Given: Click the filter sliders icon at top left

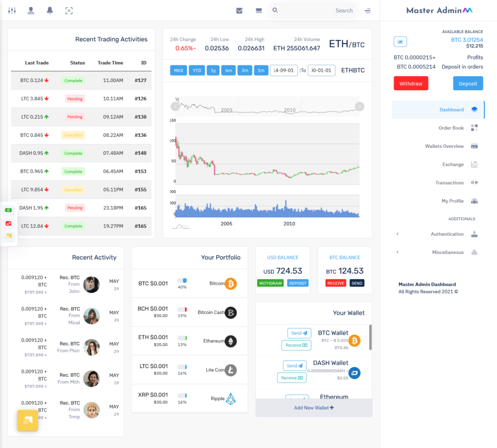Looking at the screenshot, I should point(12,10).
